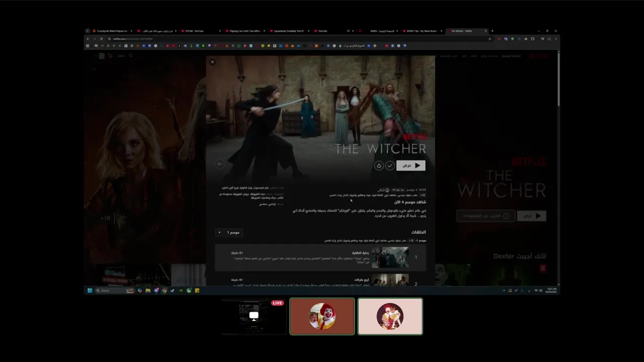Go back in browser history
Viewport: 644px width, 362px height.
[x=88, y=39]
